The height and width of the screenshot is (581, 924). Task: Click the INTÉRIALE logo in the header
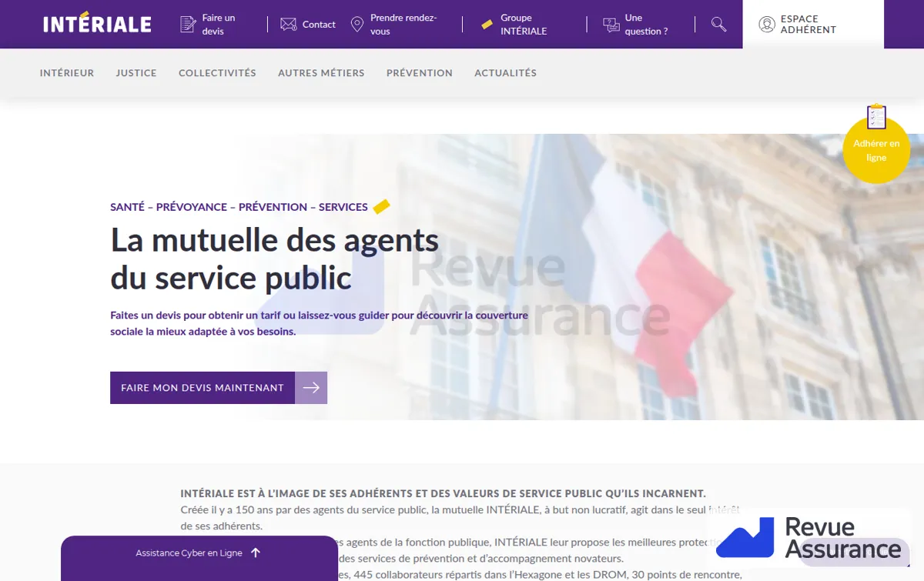[x=97, y=22]
